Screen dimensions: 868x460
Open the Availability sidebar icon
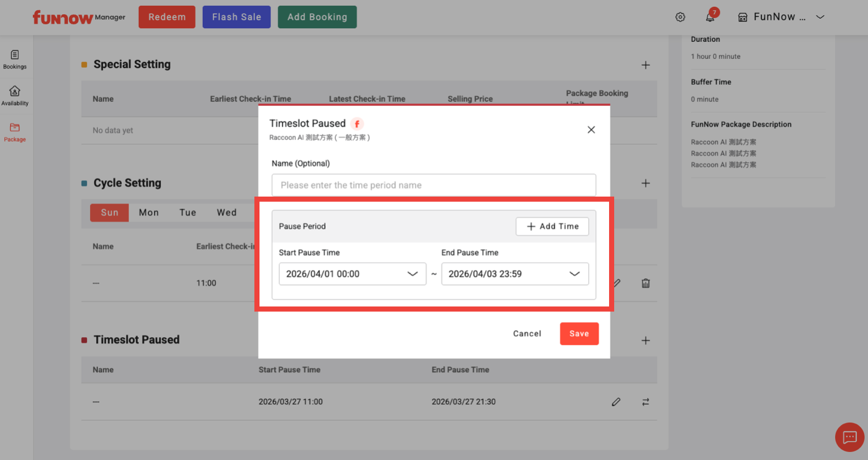[x=15, y=95]
